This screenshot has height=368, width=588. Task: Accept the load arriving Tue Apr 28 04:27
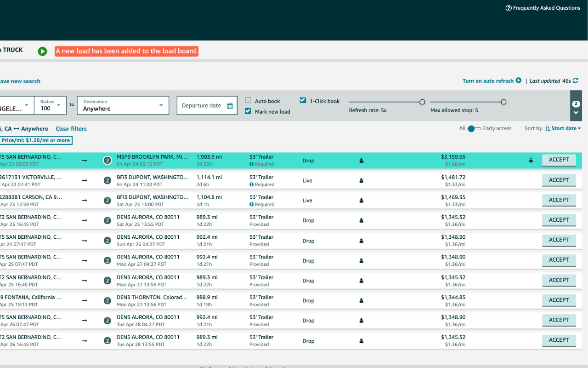click(x=559, y=320)
